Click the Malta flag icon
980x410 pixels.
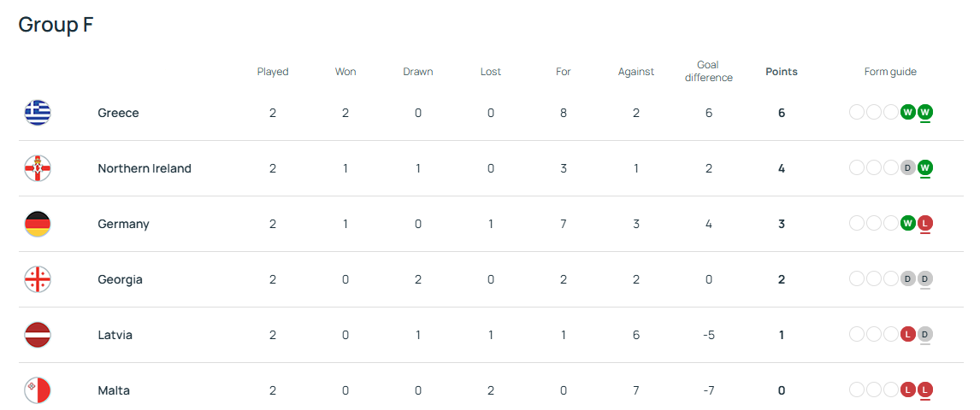(x=38, y=390)
